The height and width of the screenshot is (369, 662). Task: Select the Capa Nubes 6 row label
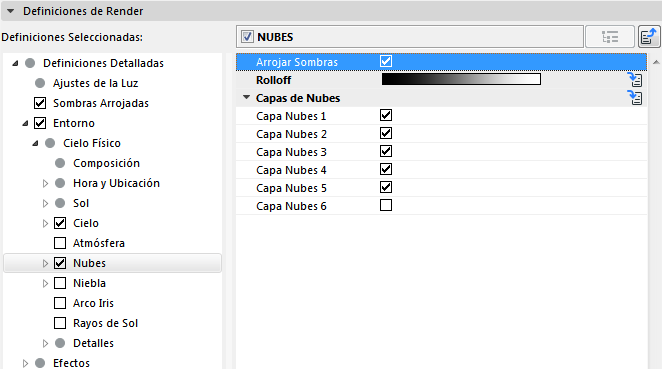[x=291, y=206]
